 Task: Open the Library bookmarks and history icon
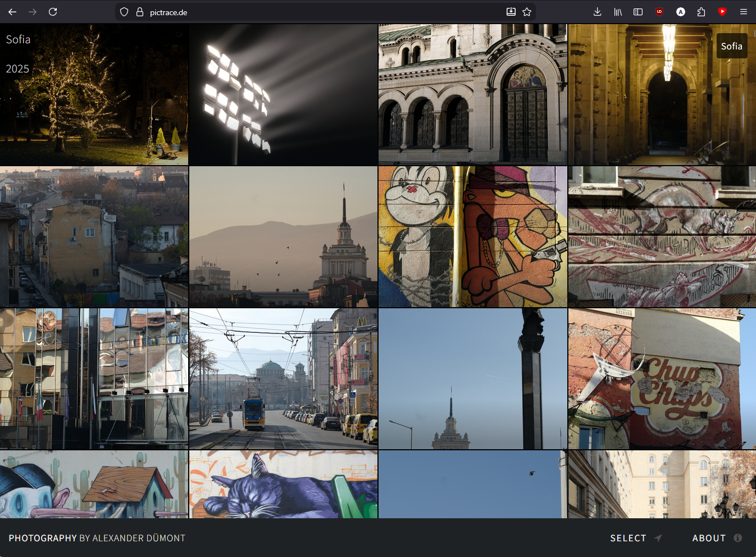pos(618,12)
